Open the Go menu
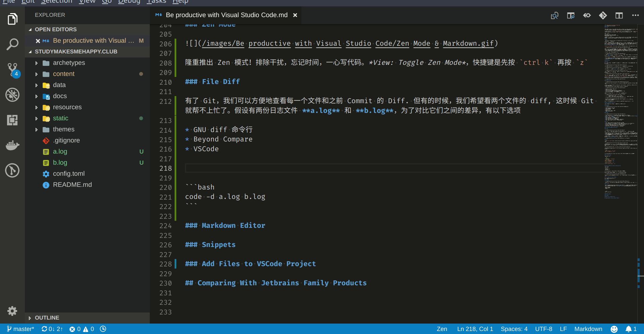644x334 pixels. tap(106, 2)
